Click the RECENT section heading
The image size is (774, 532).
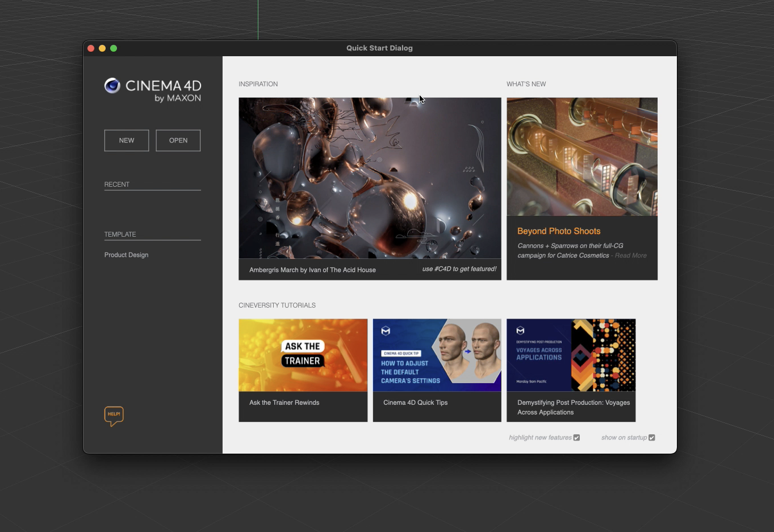click(117, 185)
